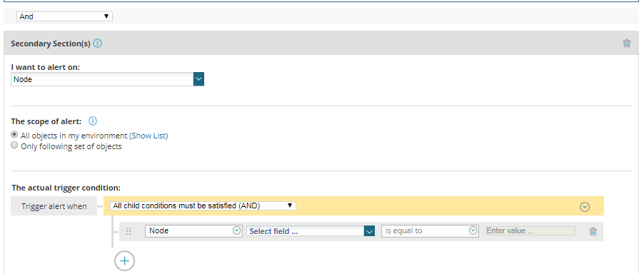The height and width of the screenshot is (274, 644).
Task: Delete the Secondary Section with trash icon
Action: (x=626, y=43)
